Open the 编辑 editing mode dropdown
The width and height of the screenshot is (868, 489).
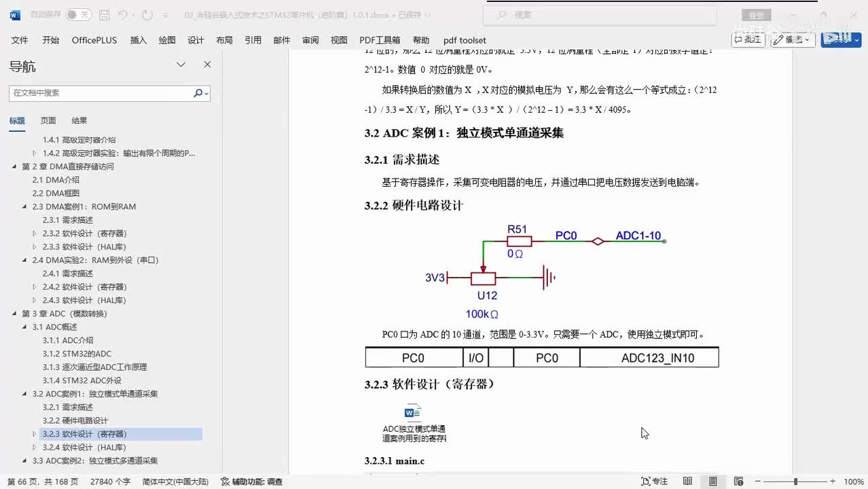pyautogui.click(x=793, y=39)
